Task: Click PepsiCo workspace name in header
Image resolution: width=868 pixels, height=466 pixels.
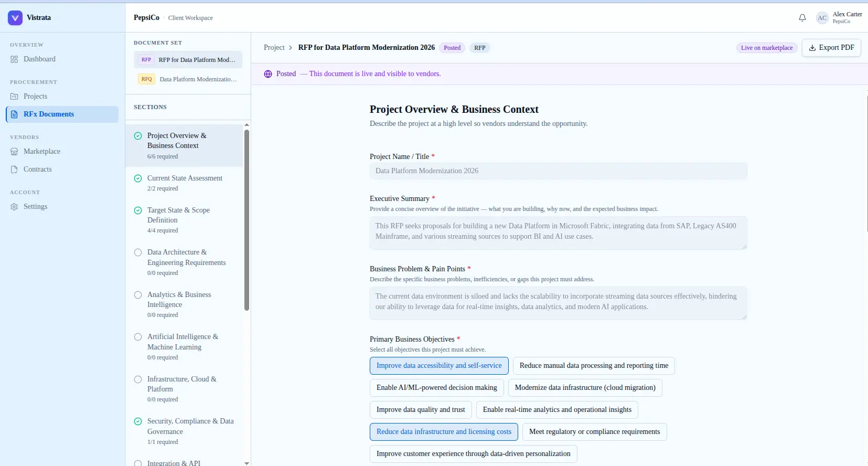Action: (146, 18)
